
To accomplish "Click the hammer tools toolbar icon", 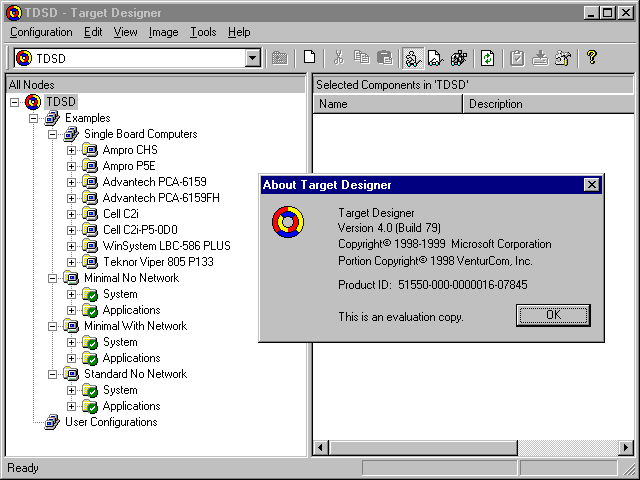I will click(563, 58).
